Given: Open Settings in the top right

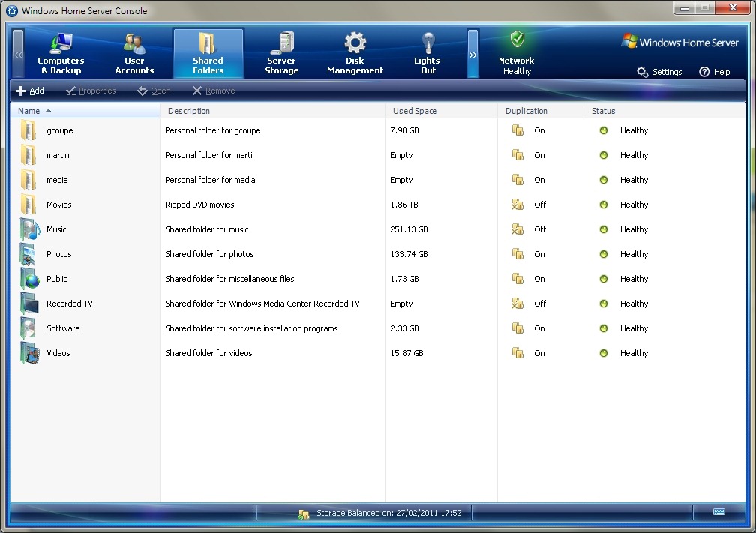Looking at the screenshot, I should point(659,72).
